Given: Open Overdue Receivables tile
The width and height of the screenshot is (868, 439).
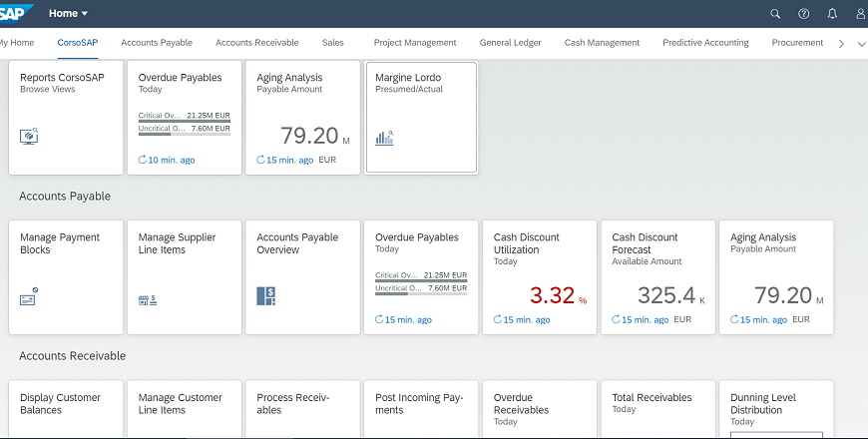Looking at the screenshot, I should pyautogui.click(x=540, y=408).
